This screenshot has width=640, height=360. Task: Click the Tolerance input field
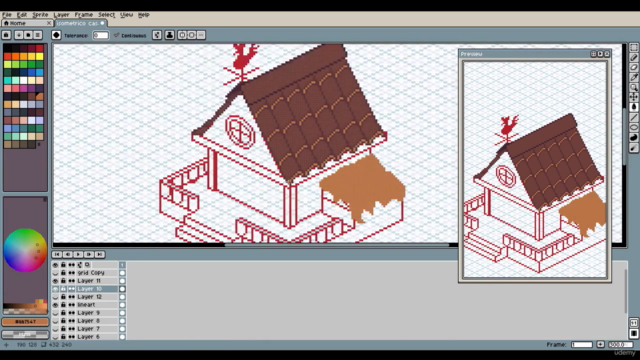[x=100, y=36]
